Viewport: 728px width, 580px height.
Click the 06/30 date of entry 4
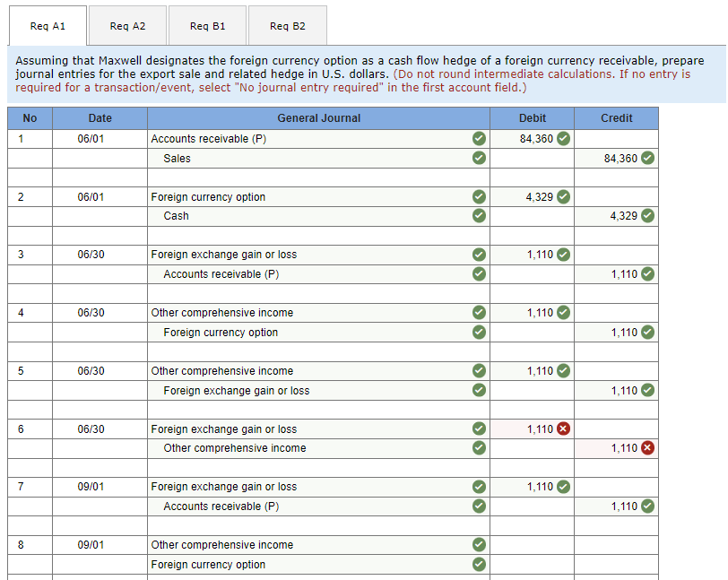[x=91, y=313]
